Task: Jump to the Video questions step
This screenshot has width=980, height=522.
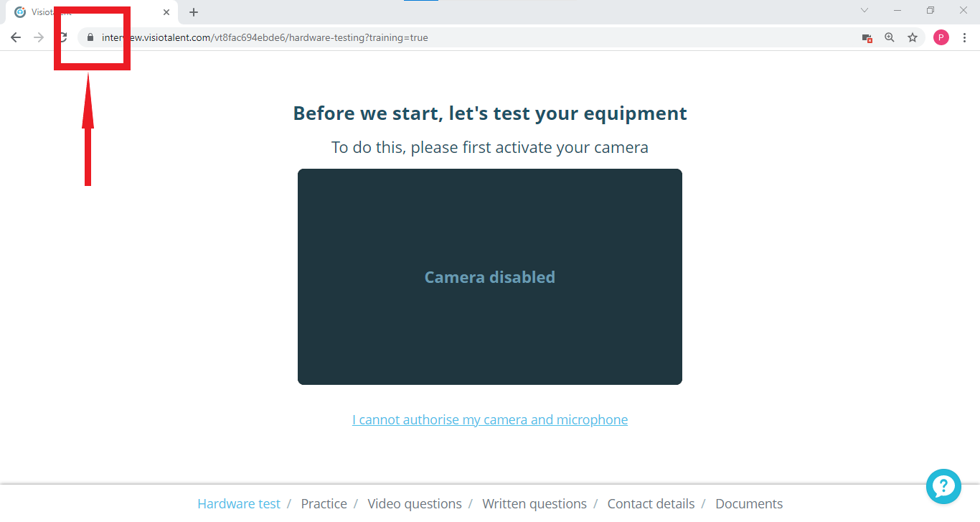Action: pos(414,504)
